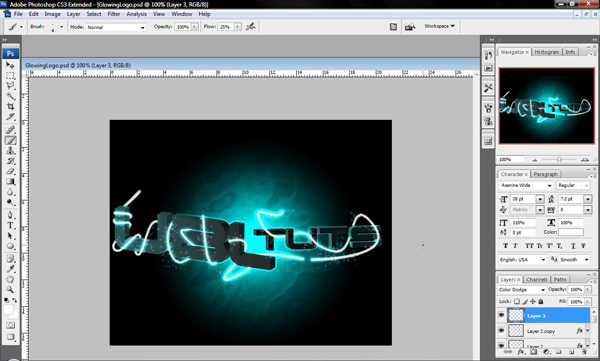Click create new layer icon

pos(572,351)
